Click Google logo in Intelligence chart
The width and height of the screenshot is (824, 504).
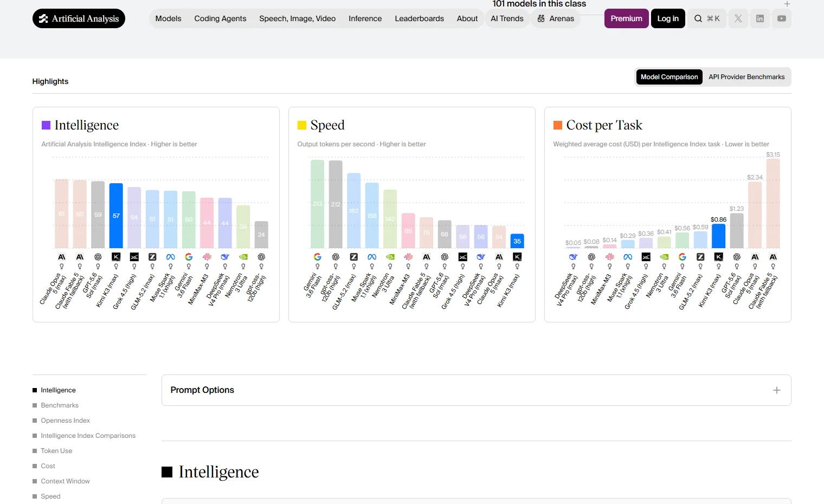coord(189,257)
